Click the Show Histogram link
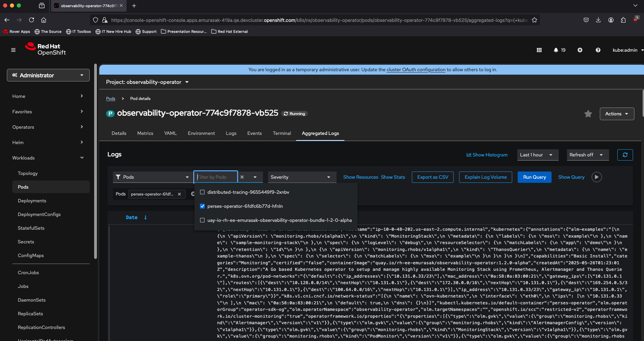The height and width of the screenshot is (341, 644). click(x=487, y=155)
